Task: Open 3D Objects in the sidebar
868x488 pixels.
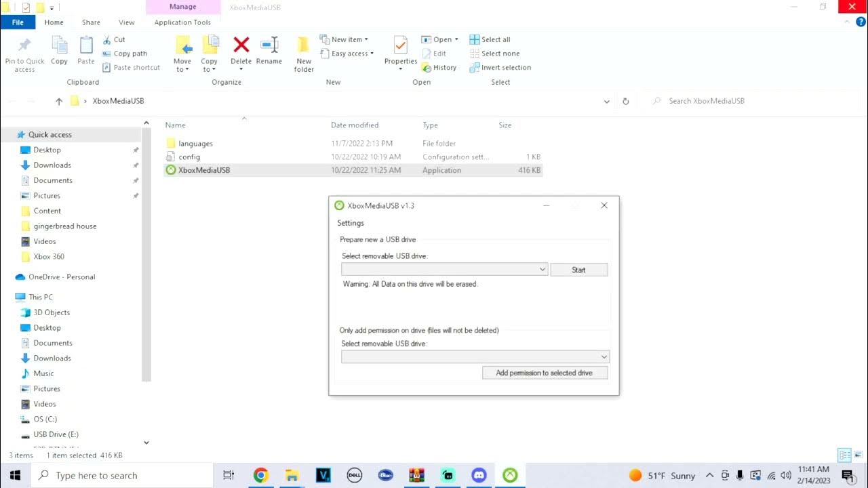Action: coord(52,312)
